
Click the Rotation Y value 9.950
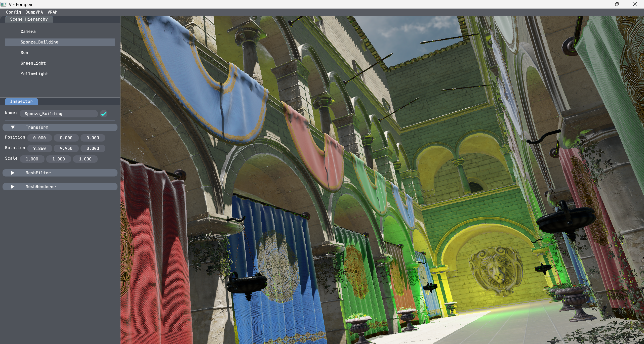(66, 149)
